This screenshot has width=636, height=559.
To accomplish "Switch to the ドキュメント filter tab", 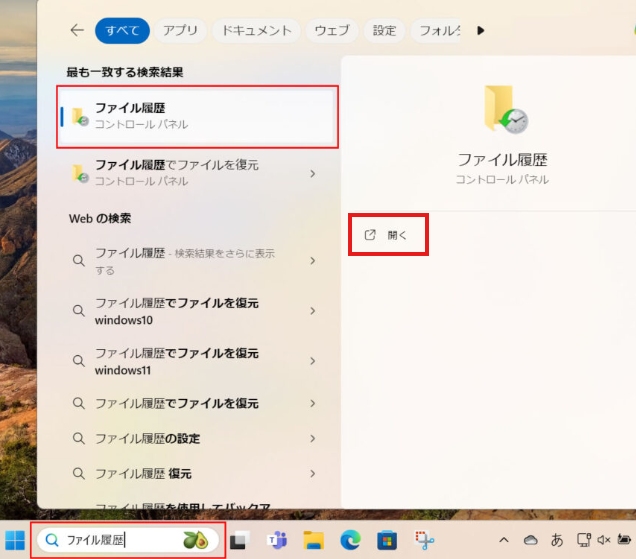I will point(256,30).
